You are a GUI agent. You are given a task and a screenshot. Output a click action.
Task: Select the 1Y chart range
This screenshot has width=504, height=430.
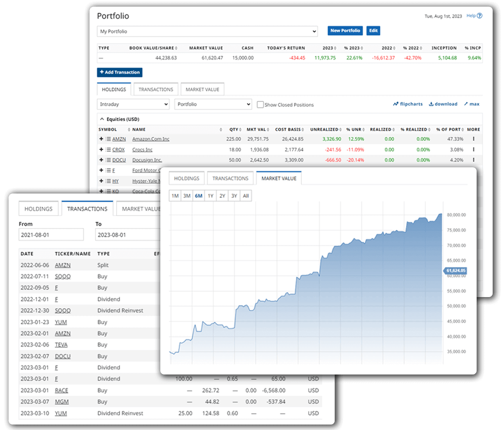pyautogui.click(x=210, y=195)
